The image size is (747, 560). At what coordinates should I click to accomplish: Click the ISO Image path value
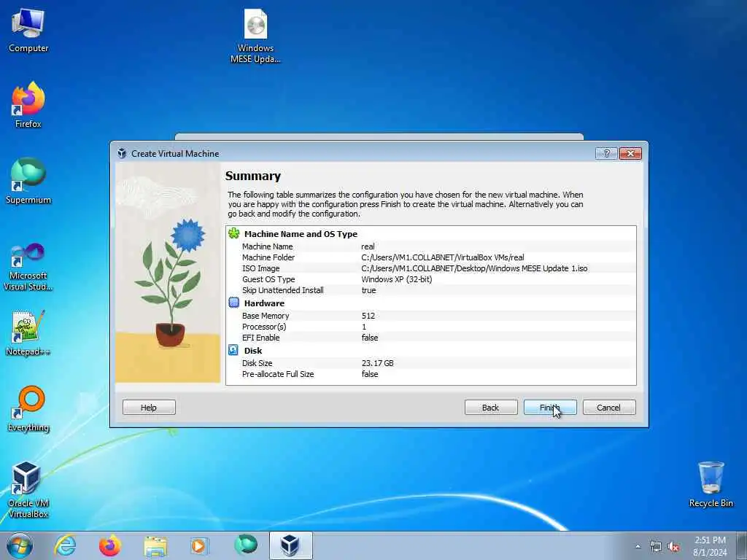(x=474, y=268)
